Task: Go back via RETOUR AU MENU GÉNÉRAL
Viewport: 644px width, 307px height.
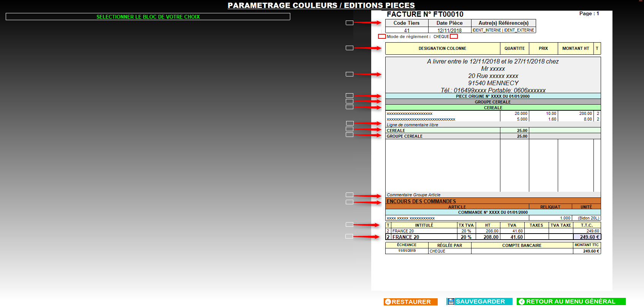Action: pos(571,302)
